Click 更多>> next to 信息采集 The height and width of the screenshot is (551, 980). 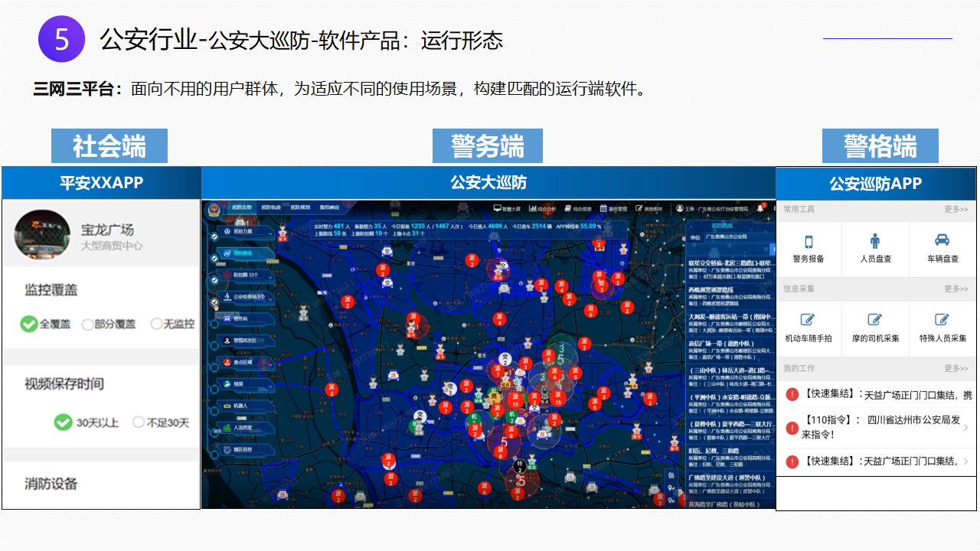point(955,289)
